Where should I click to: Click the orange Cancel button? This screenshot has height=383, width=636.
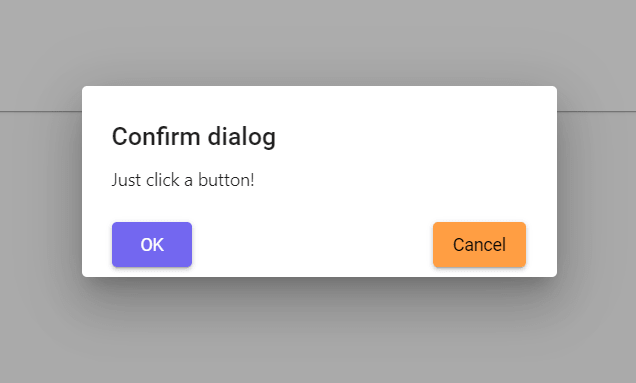(x=479, y=245)
